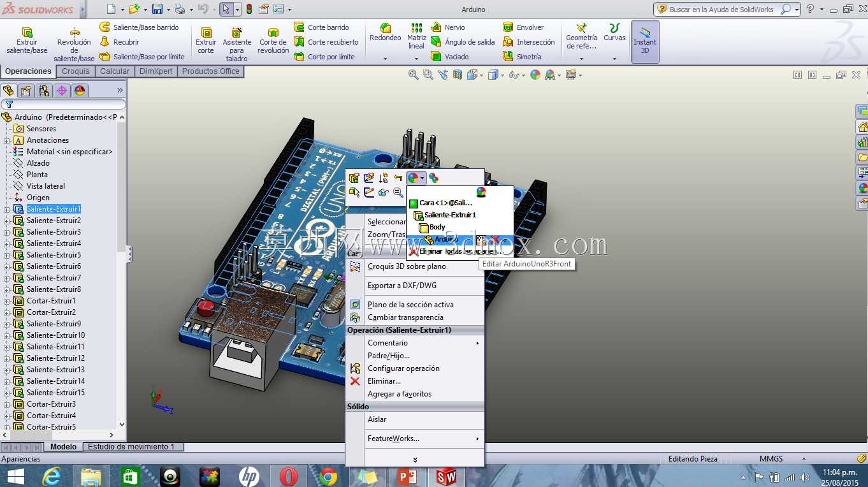The image size is (868, 487).
Task: Open the PropertyManager tab icon
Action: pos(25,91)
